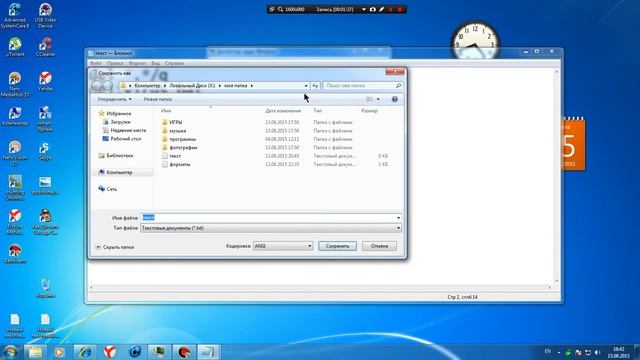Click Сохранить button
640x360 pixels.
[x=337, y=246]
